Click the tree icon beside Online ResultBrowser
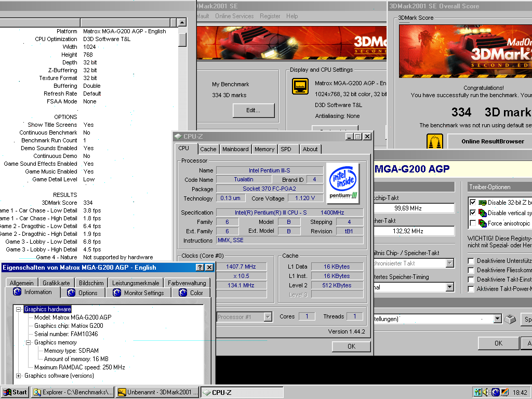Screen dimensions: 532x399 [x=435, y=141]
